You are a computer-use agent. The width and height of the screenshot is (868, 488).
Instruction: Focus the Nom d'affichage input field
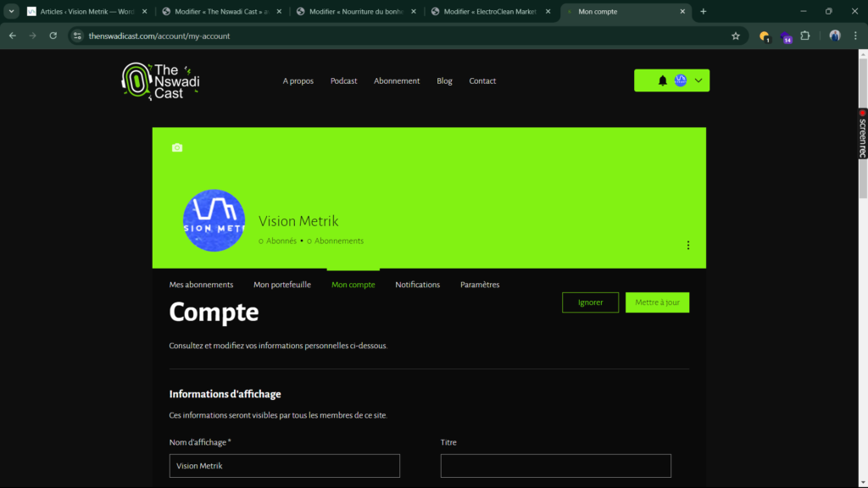(x=285, y=466)
